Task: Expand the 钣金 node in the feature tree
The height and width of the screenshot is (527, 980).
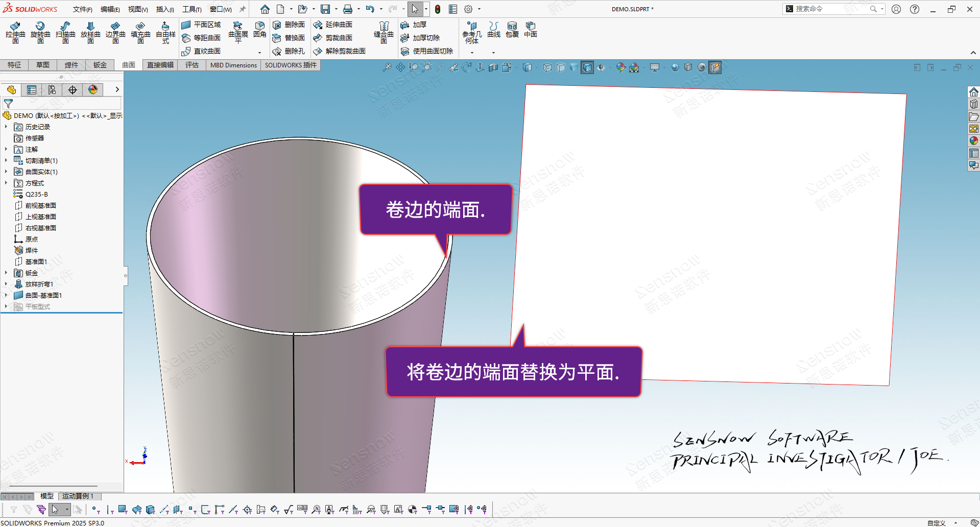Action: coord(6,273)
